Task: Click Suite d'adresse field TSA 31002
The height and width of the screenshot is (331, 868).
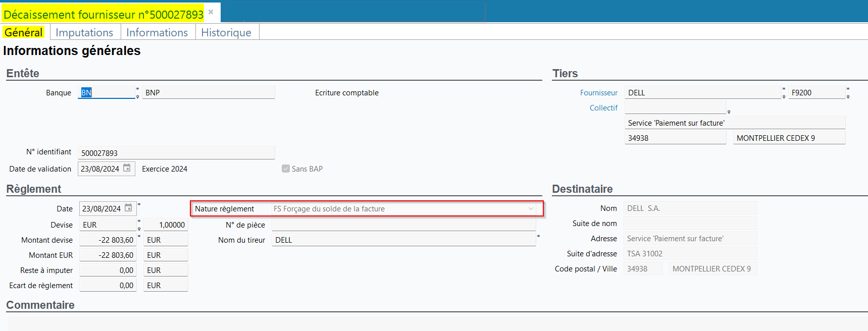Action: 690,253
